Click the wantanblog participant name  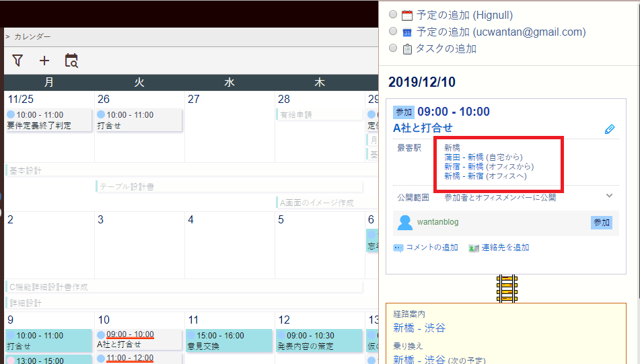pos(437,222)
